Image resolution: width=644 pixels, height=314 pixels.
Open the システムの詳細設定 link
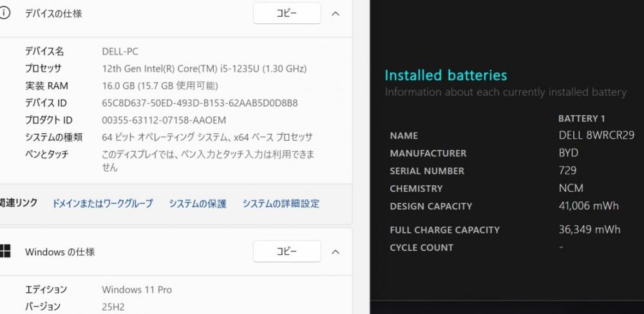[x=281, y=203]
